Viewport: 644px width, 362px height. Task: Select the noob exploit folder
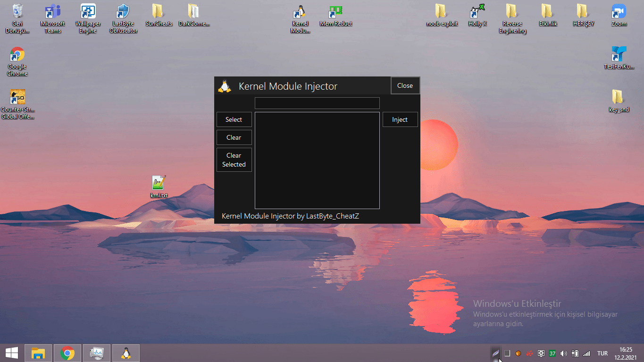click(x=442, y=15)
